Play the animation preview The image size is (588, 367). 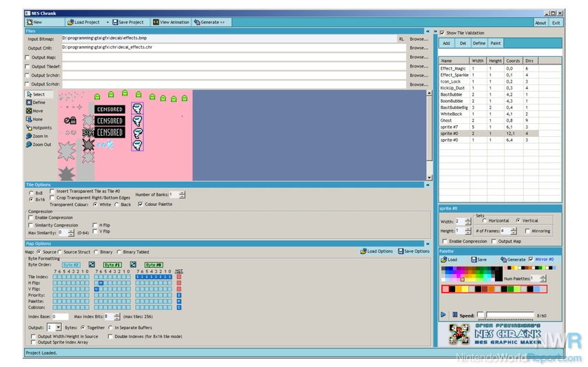point(443,315)
